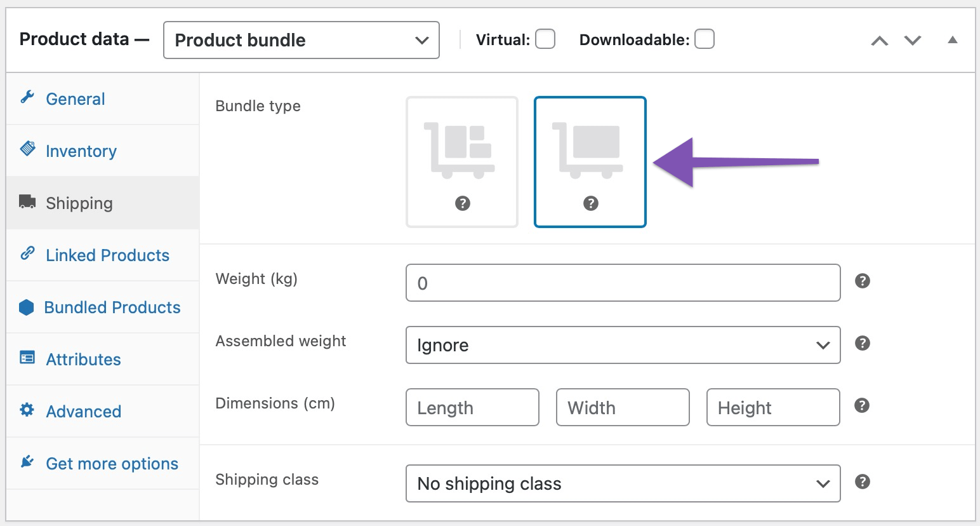980x526 pixels.
Task: Click the Bundled Products hexagon icon
Action: 26,307
